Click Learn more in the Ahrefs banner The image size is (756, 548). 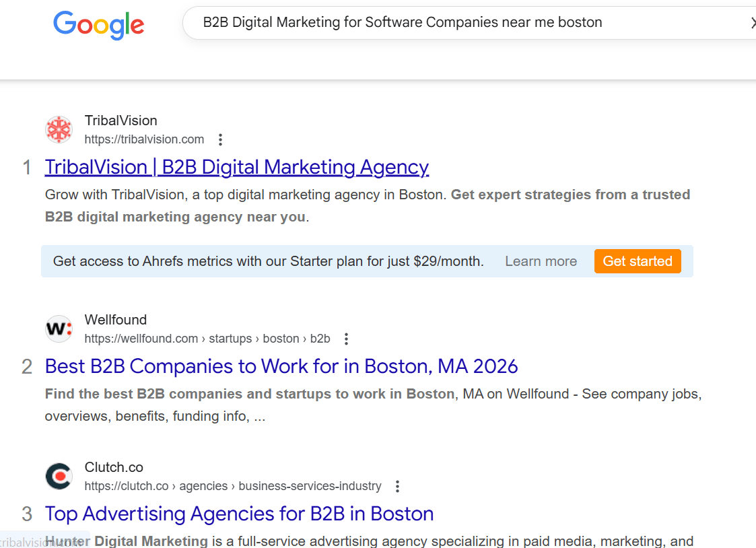coord(541,261)
